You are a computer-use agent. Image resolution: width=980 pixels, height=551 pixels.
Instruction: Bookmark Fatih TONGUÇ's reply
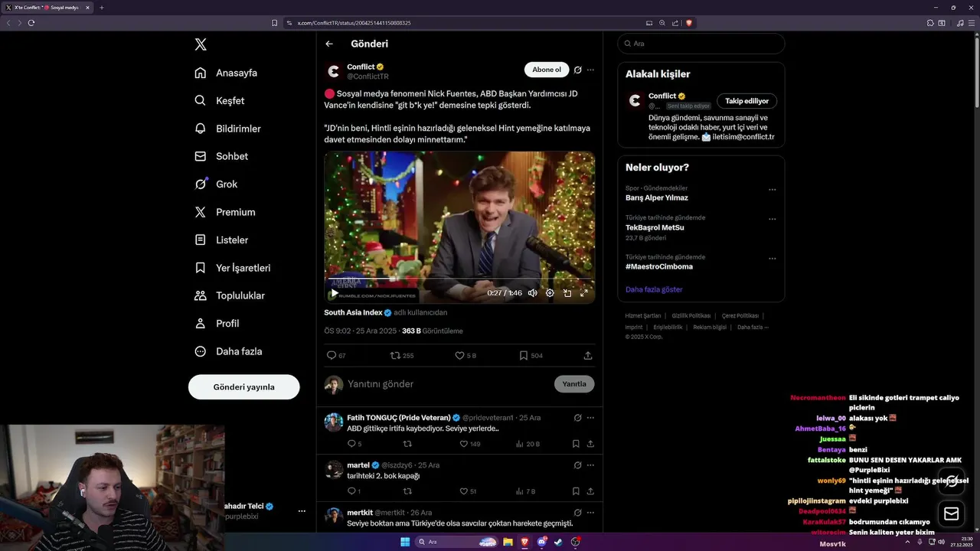pos(576,444)
